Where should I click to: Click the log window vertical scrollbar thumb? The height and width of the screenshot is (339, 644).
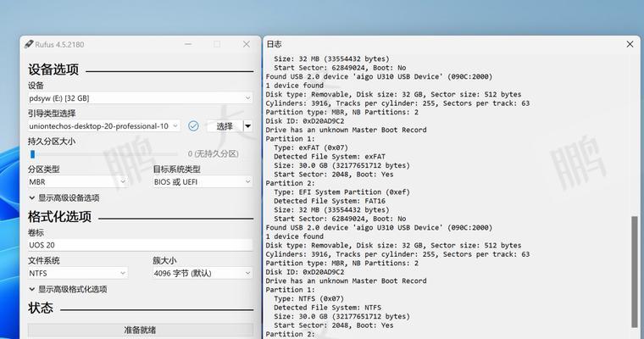pos(635,271)
